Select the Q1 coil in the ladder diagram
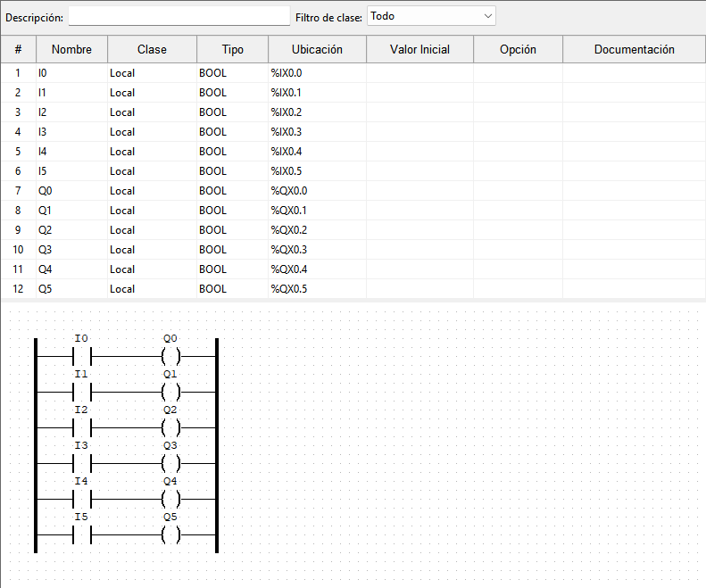706x588 pixels. (x=170, y=392)
